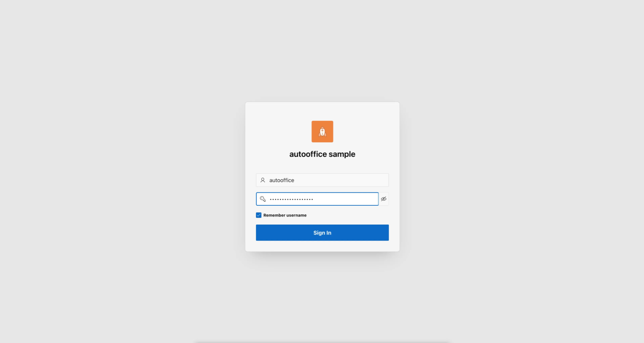Image resolution: width=644 pixels, height=343 pixels.
Task: Click the "Remember username" label text
Action: click(285, 215)
